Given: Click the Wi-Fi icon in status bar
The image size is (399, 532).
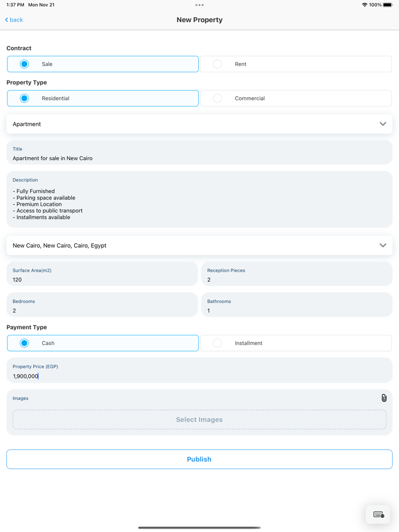Looking at the screenshot, I should click(364, 5).
